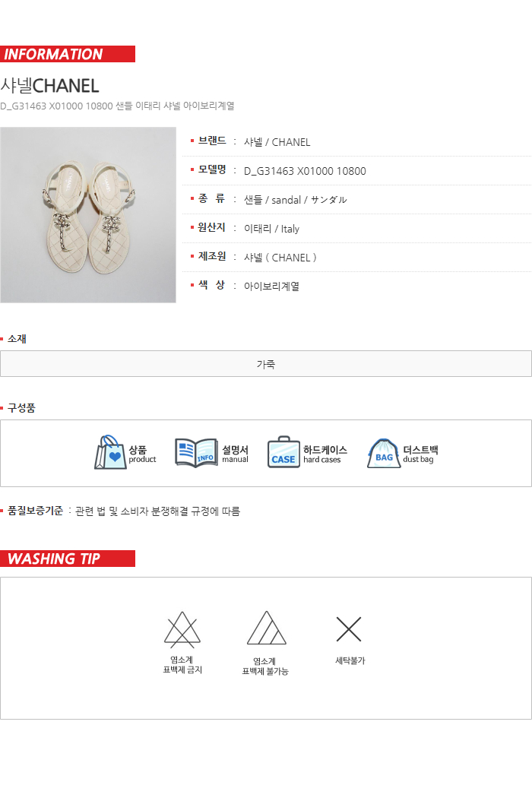This screenshot has height=785, width=532.
Task: Click the 아이보리계열 color value
Action: 271,286
